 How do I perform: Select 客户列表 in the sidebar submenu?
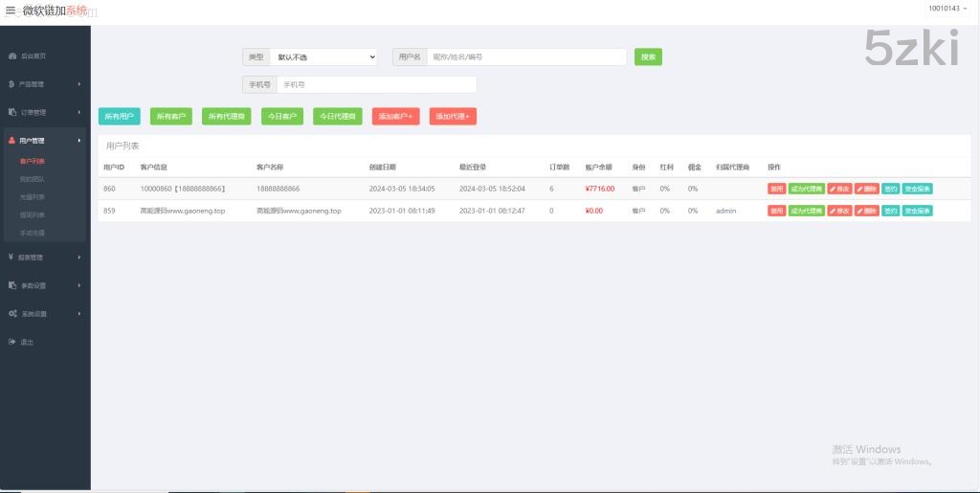[33, 161]
